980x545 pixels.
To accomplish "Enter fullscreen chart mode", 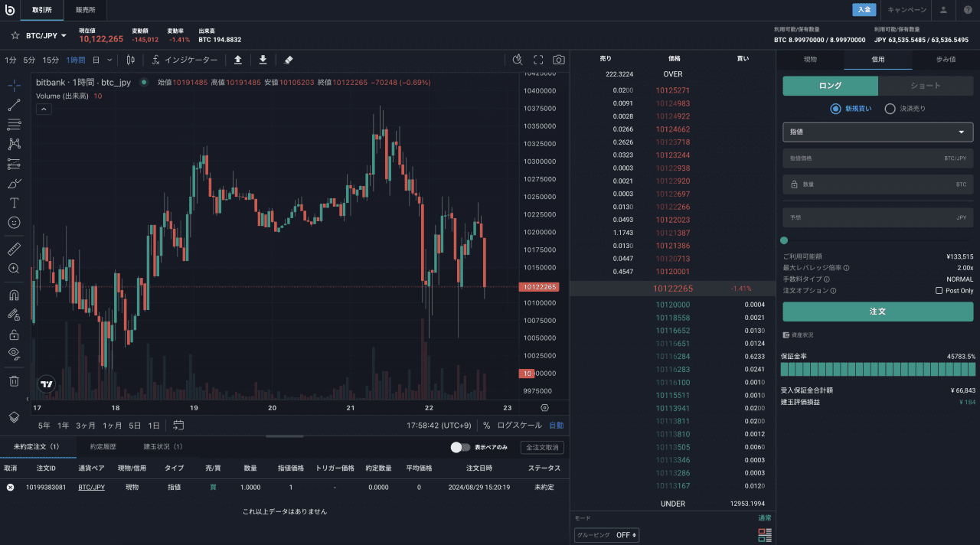I will pos(538,60).
